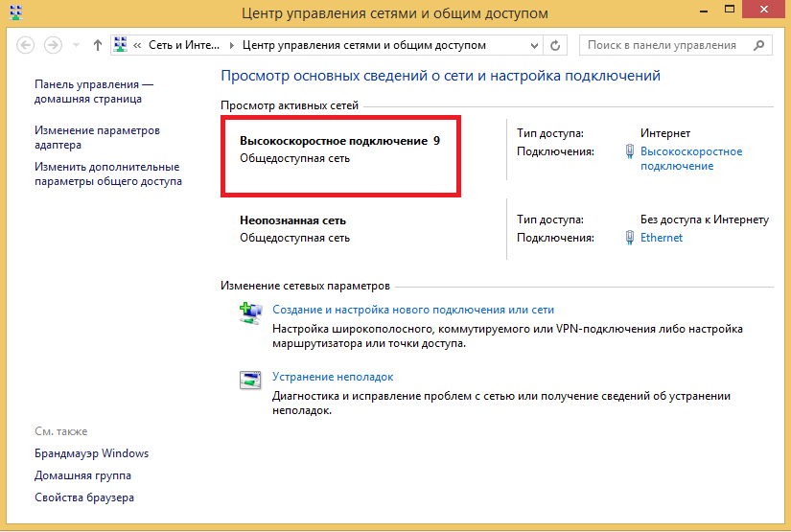Go up one level with the up arrow
The height and width of the screenshot is (532, 791).
point(98,45)
